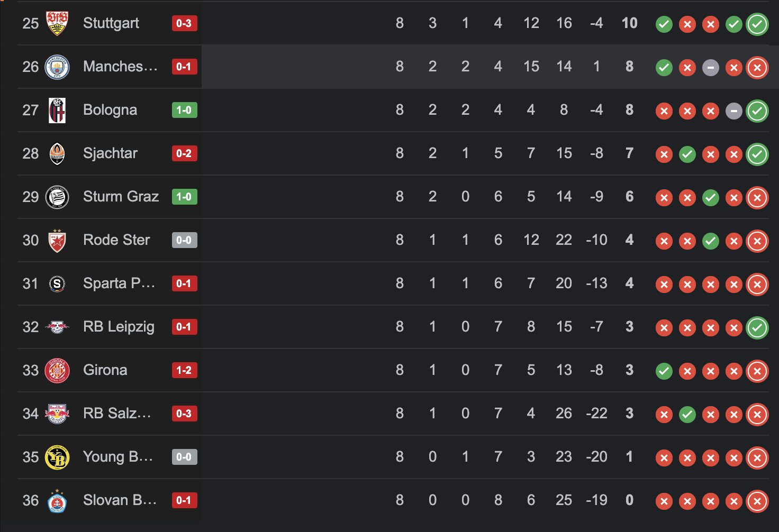Open Rode Ster's 0-0 grey score badge
The image size is (779, 532).
[184, 240]
